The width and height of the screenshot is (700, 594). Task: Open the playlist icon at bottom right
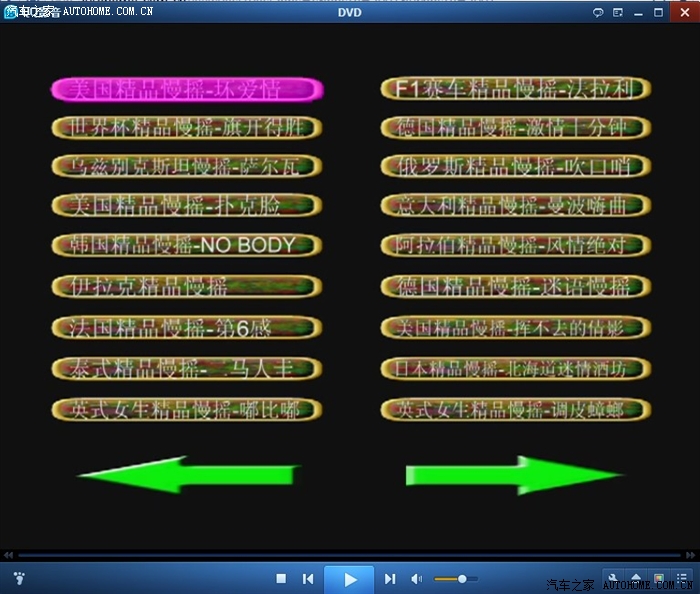[682, 579]
